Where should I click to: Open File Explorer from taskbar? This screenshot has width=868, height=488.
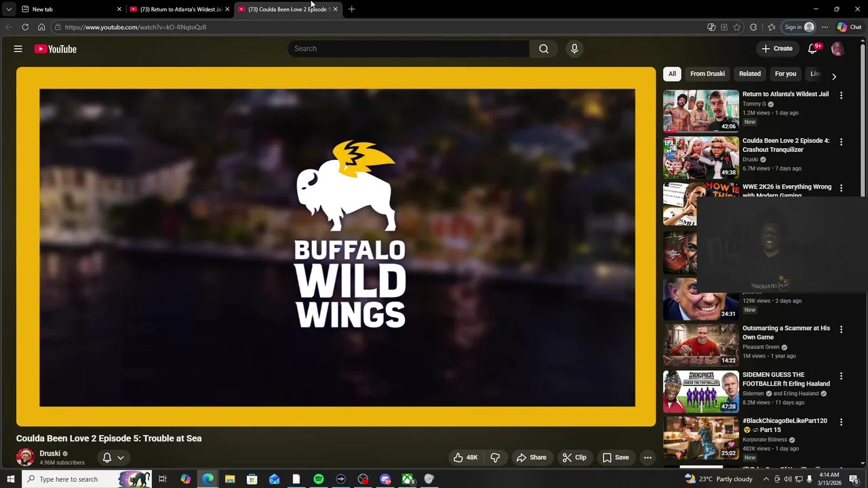tap(230, 479)
